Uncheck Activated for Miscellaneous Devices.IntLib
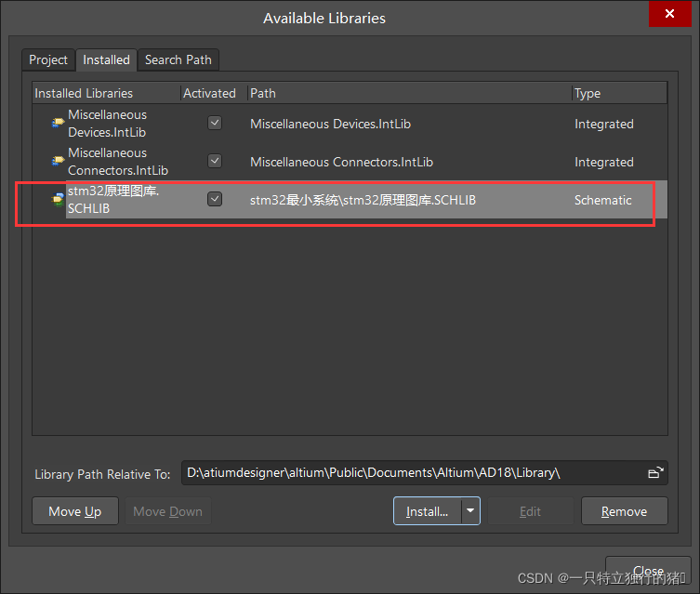Viewport: 700px width, 594px height. [x=215, y=123]
